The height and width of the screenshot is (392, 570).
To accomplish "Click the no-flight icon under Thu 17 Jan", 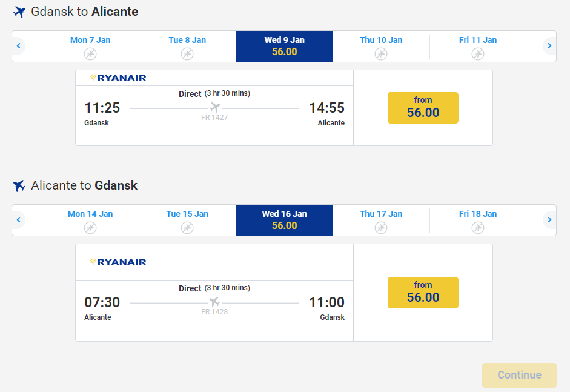I will click(381, 228).
